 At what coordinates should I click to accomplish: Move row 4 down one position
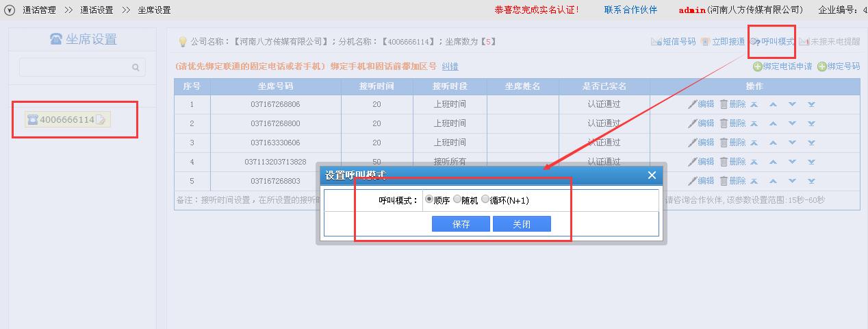[792, 162]
